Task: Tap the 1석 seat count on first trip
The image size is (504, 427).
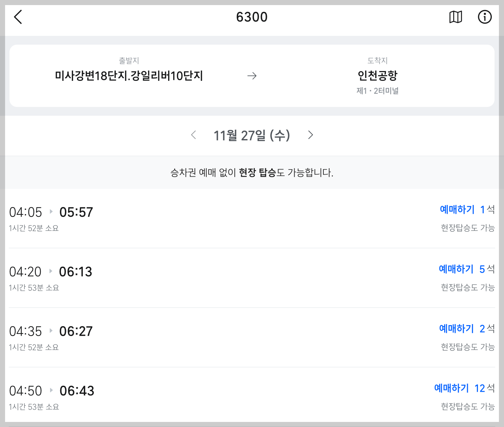Action: click(x=487, y=209)
